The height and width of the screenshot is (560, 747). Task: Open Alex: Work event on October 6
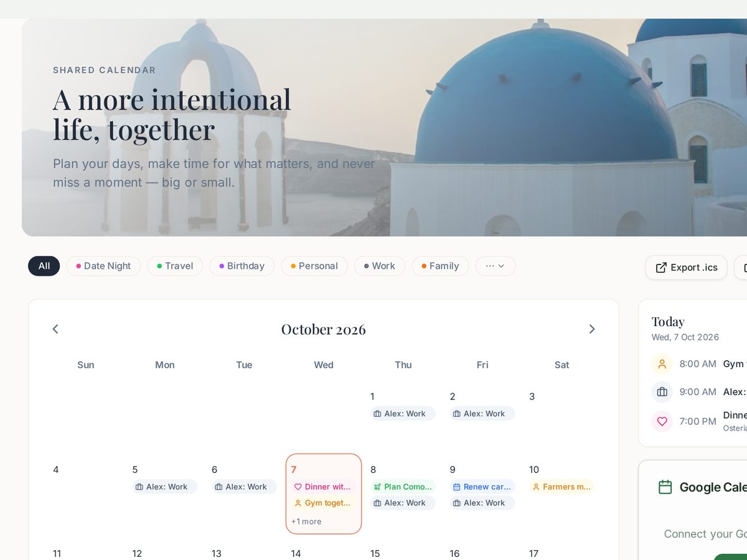tap(244, 487)
